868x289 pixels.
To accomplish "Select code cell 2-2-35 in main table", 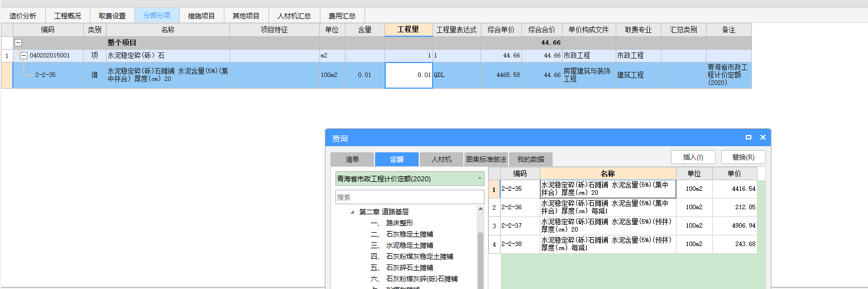I will (x=48, y=75).
